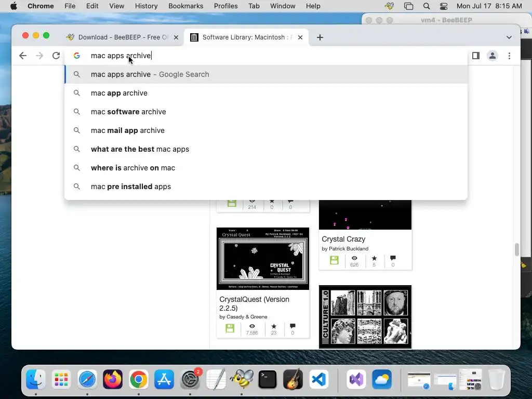Image resolution: width=532 pixels, height=399 pixels.
Task: Click the CrystalQuest floppy software icon
Action: click(x=230, y=328)
